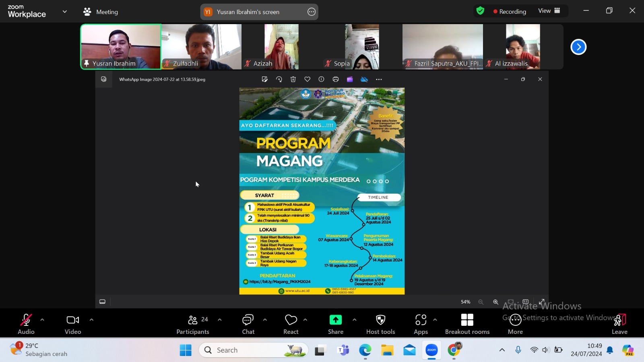This screenshot has height=362, width=644.
Task: Show hidden system tray icons
Action: point(502,350)
